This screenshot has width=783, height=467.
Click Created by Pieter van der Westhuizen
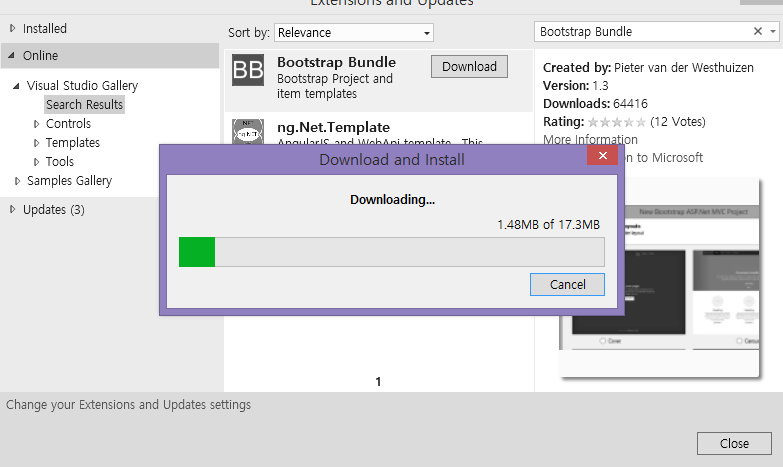pos(648,67)
